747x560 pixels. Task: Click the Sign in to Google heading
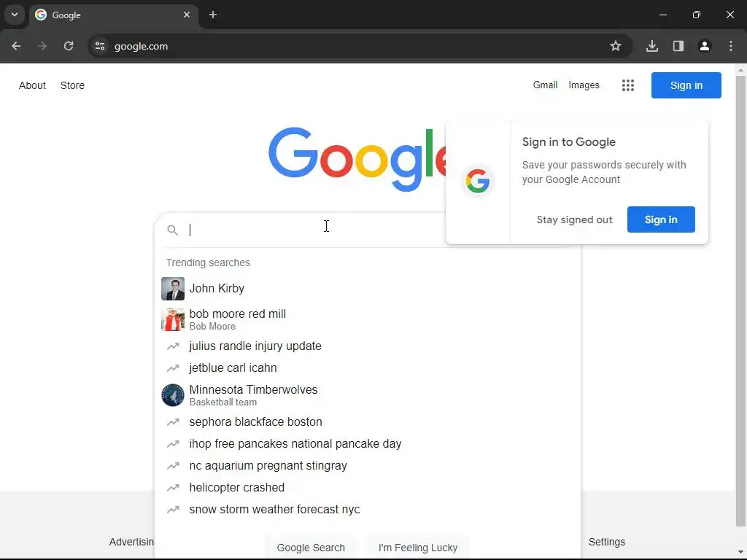click(x=568, y=142)
